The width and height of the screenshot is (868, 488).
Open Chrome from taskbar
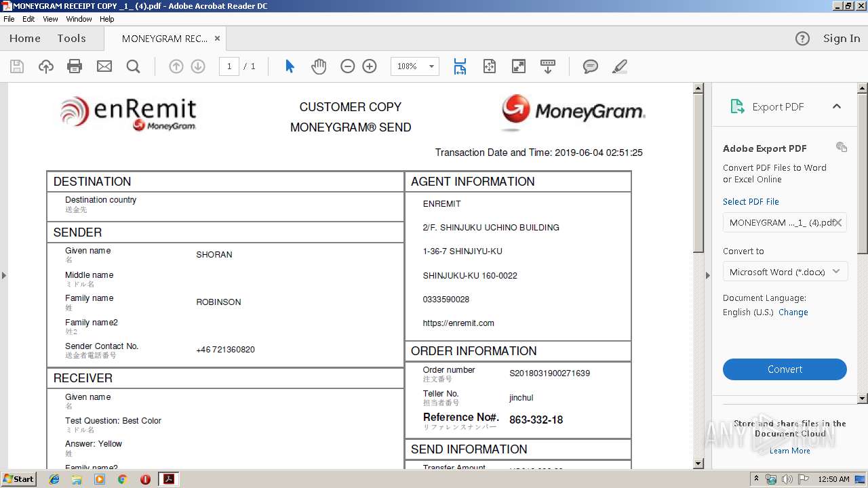tap(122, 479)
